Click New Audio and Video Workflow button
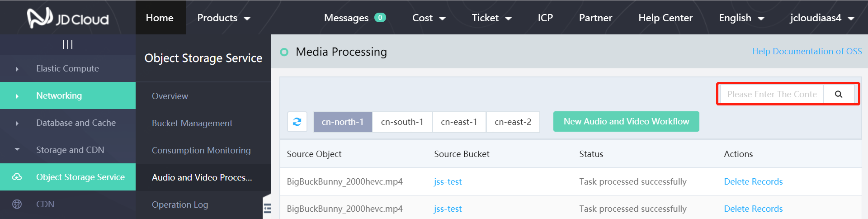The height and width of the screenshot is (219, 868). tap(626, 121)
